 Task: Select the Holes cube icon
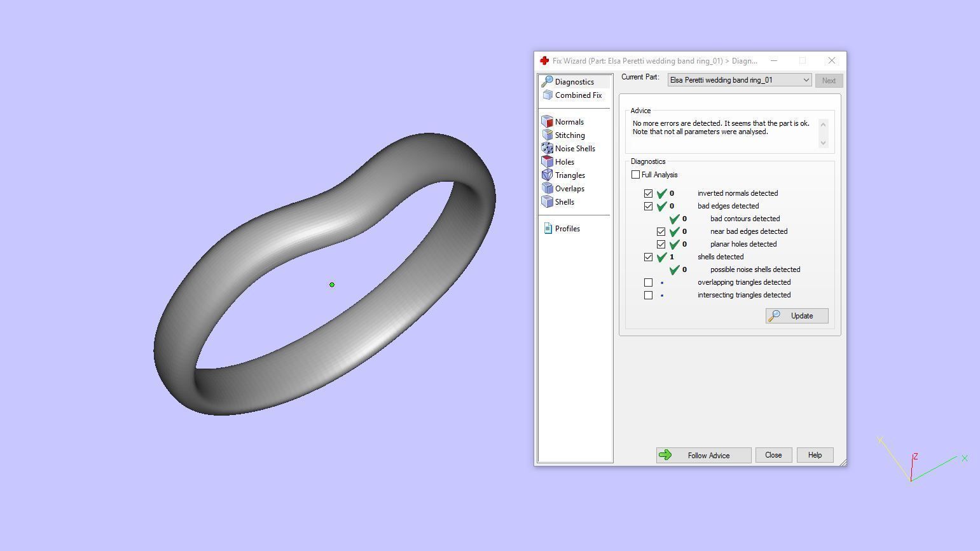pos(547,161)
